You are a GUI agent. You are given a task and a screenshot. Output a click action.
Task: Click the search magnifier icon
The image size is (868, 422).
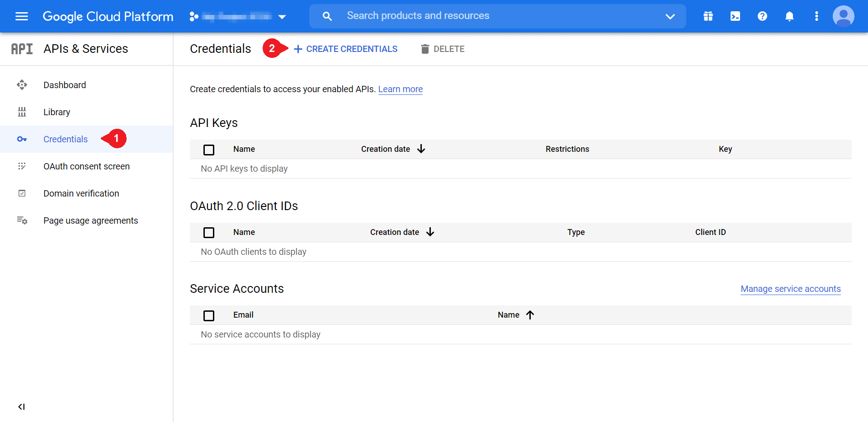pyautogui.click(x=327, y=16)
